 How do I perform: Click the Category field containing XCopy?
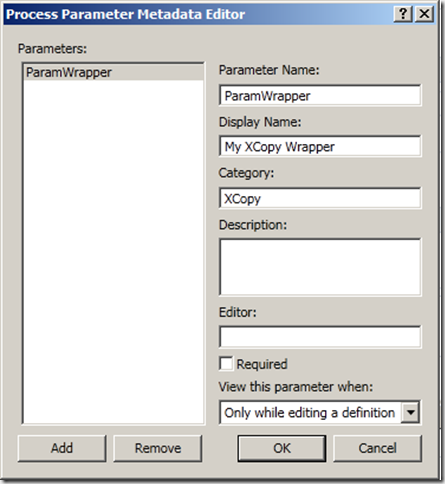tap(320, 198)
